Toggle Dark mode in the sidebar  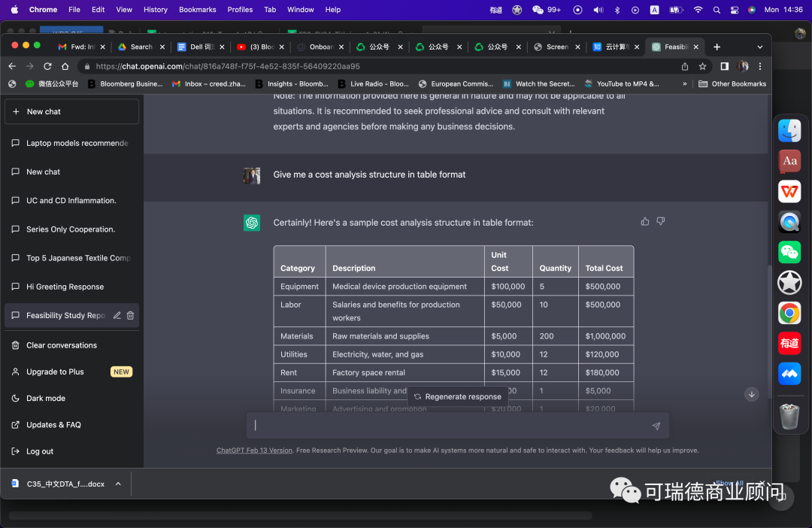[71, 398]
